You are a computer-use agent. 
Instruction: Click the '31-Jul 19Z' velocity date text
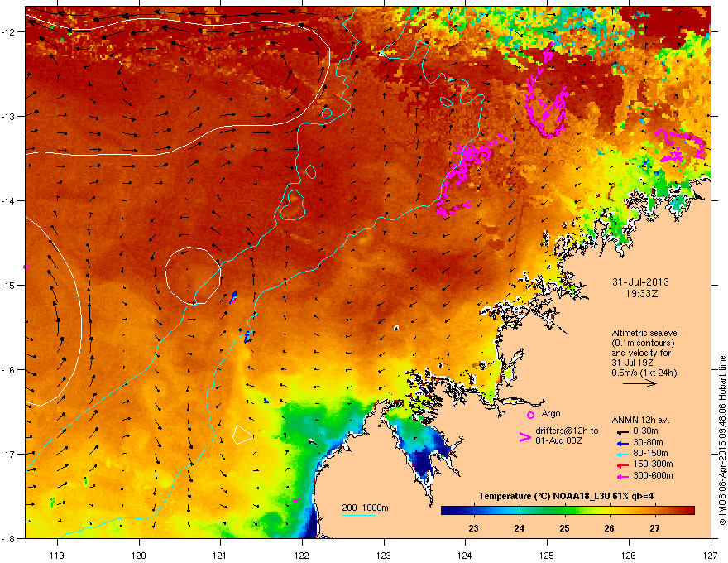pyautogui.click(x=631, y=363)
